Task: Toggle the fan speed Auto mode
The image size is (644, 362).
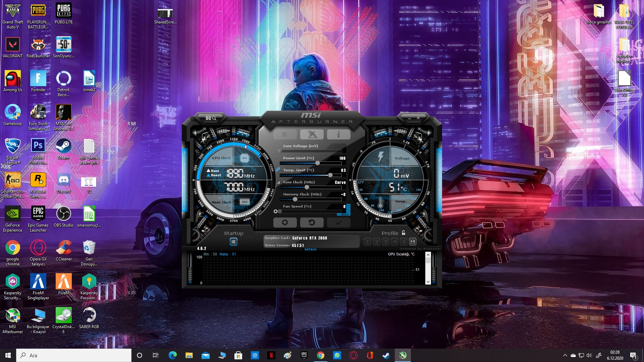Action: 345,214
